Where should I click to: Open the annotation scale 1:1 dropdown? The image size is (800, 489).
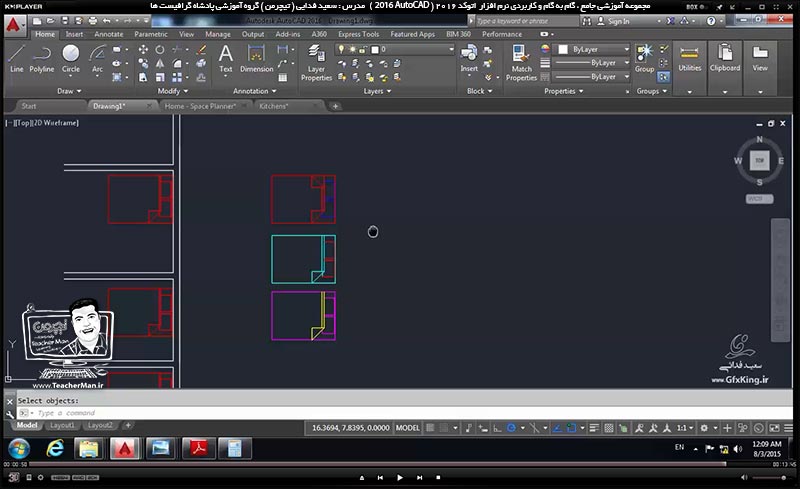click(685, 428)
